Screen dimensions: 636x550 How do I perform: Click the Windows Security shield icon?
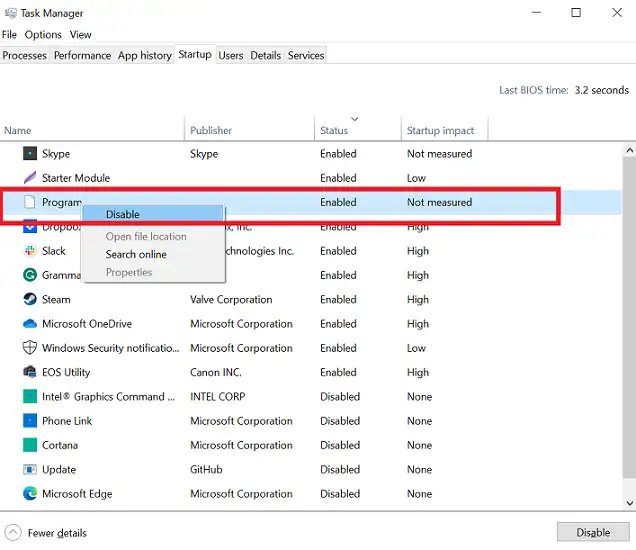pyautogui.click(x=30, y=348)
